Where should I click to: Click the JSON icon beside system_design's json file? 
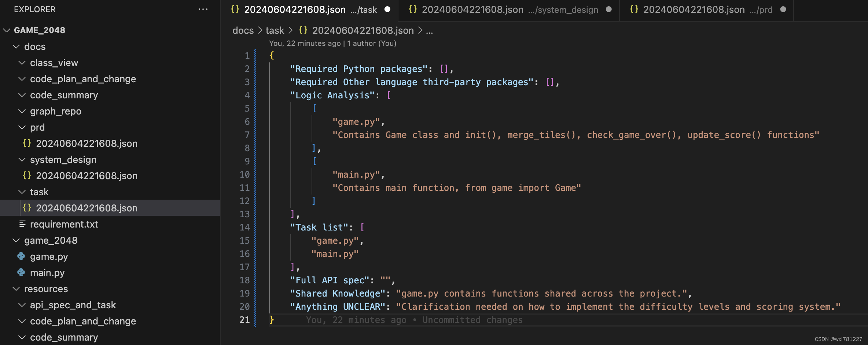[27, 176]
